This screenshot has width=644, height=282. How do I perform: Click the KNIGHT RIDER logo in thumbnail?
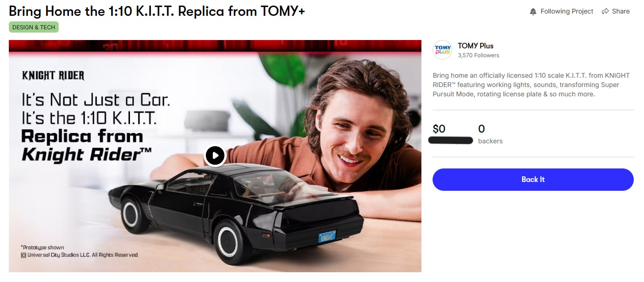coord(53,75)
